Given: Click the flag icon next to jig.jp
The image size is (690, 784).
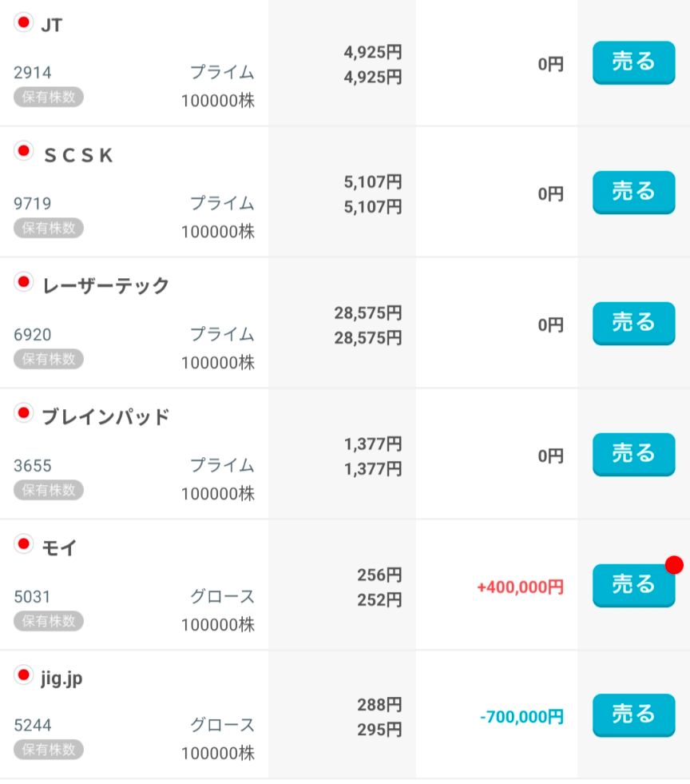Looking at the screenshot, I should [23, 675].
